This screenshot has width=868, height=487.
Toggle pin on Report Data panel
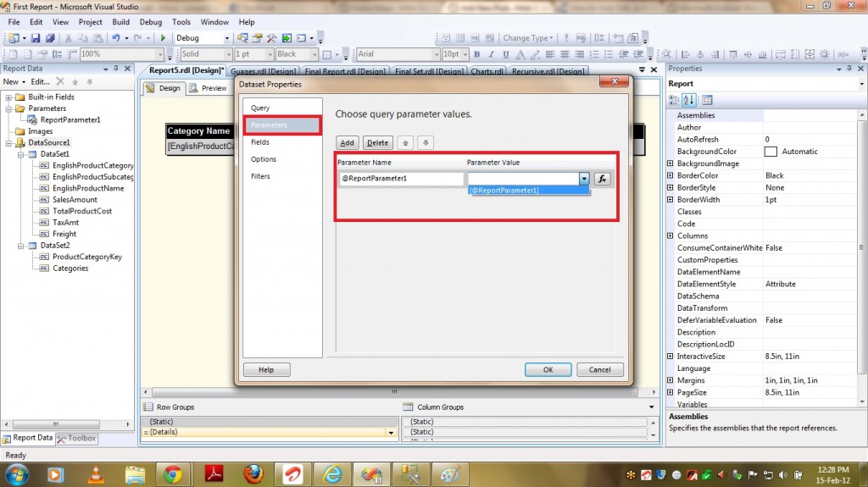(x=117, y=69)
